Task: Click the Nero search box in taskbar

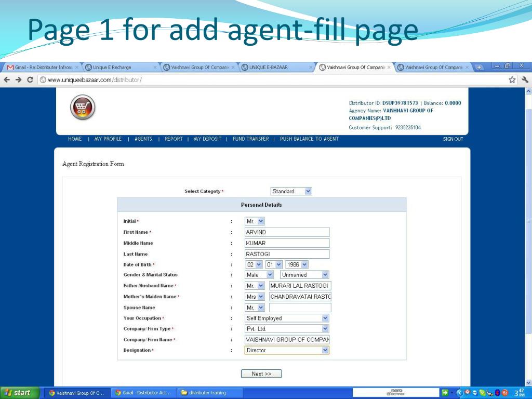Action: click(396, 393)
